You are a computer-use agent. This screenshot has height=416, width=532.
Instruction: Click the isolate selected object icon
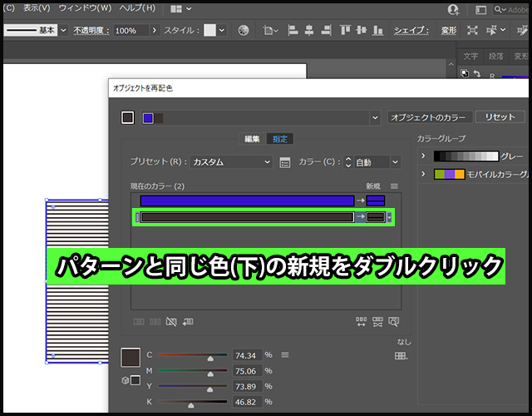click(x=472, y=31)
